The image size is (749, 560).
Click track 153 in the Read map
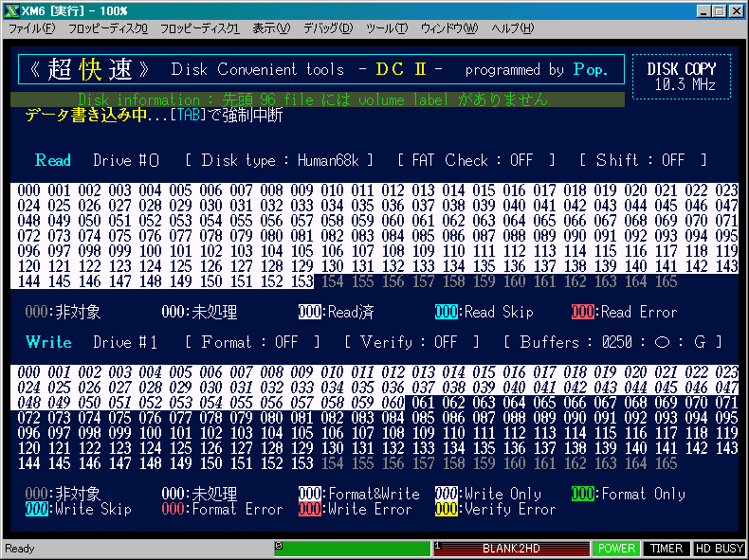coord(301,281)
